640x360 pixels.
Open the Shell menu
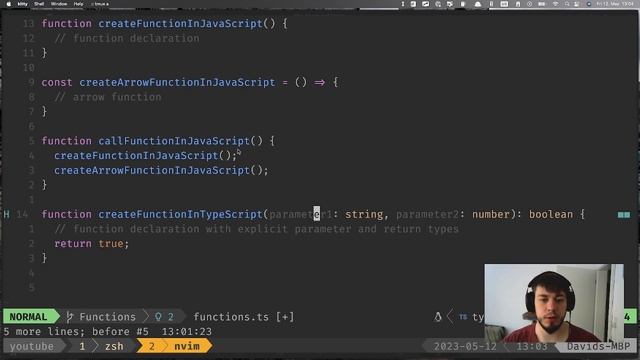pyautogui.click(x=39, y=4)
